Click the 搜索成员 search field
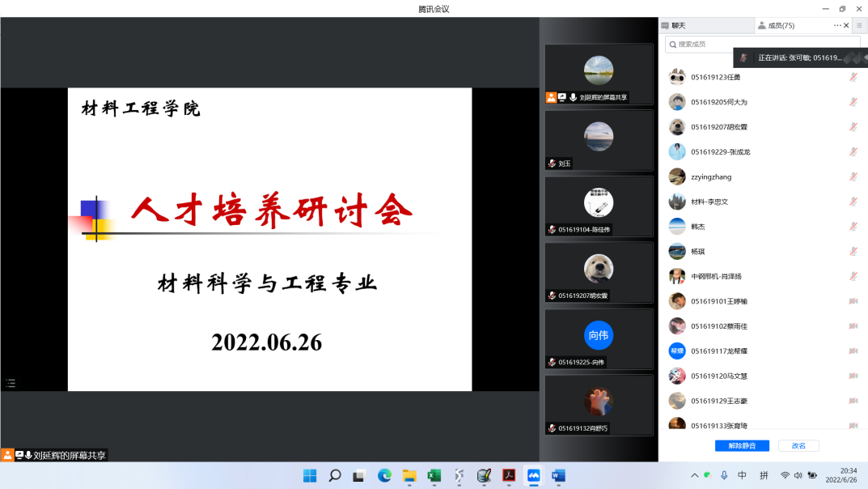Viewport: 868px width, 489px height. pyautogui.click(x=751, y=45)
